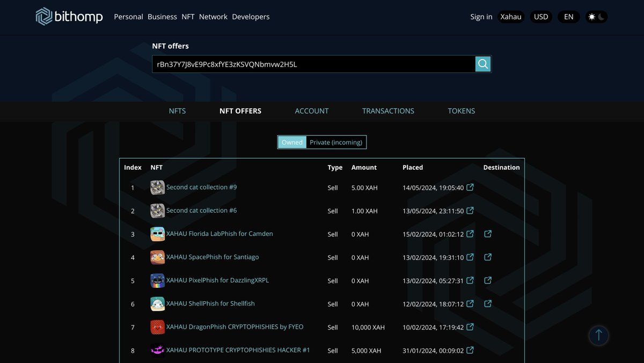The height and width of the screenshot is (363, 644).
Task: Click the scroll-to-top arrow button
Action: tap(599, 336)
